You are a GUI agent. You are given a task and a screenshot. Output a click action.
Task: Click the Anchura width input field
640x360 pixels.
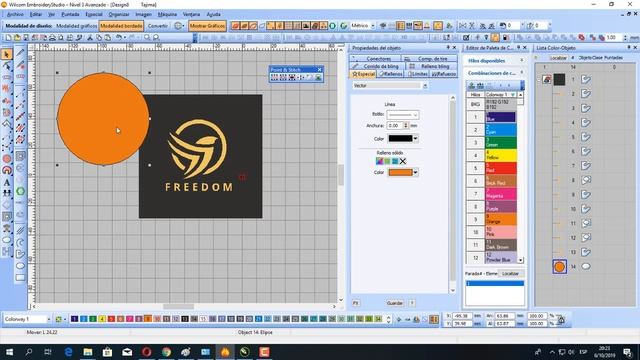tap(395, 126)
